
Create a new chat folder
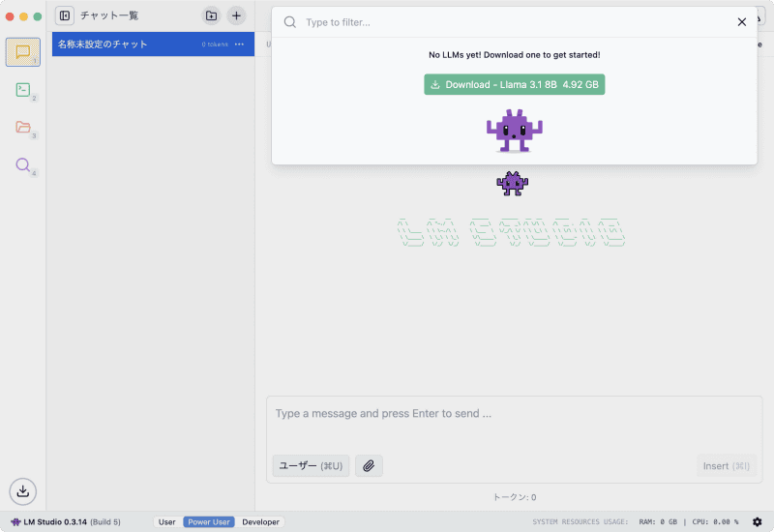tap(211, 15)
